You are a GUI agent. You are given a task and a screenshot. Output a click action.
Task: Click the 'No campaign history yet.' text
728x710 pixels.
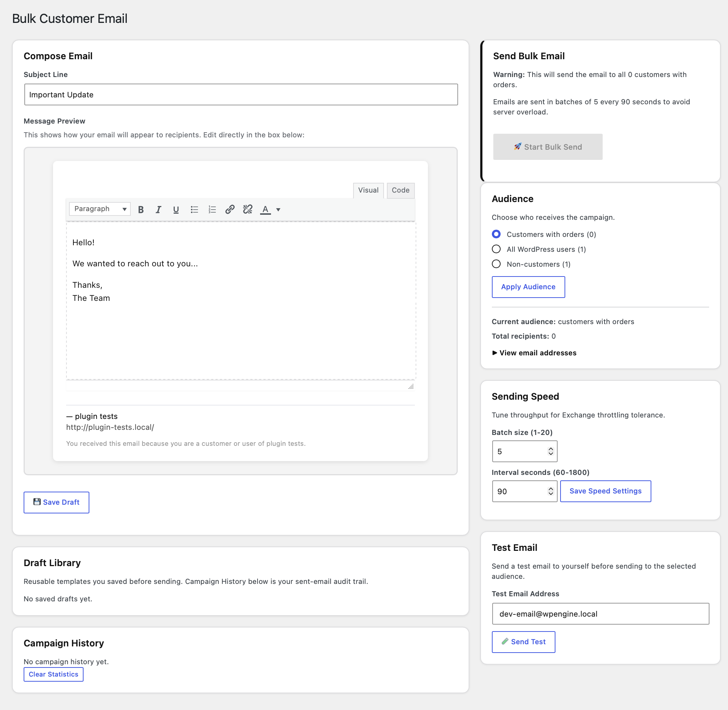(66, 662)
